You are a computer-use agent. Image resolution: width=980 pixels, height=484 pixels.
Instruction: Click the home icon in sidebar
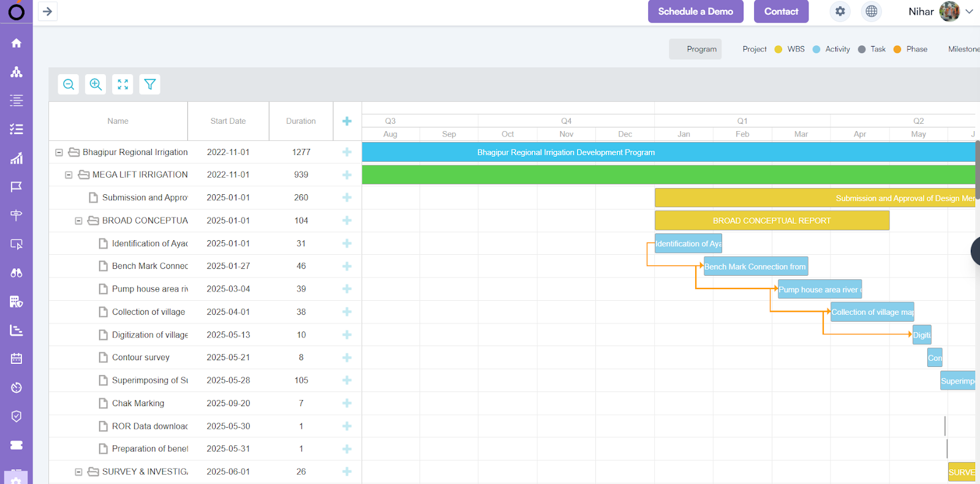coord(17,43)
